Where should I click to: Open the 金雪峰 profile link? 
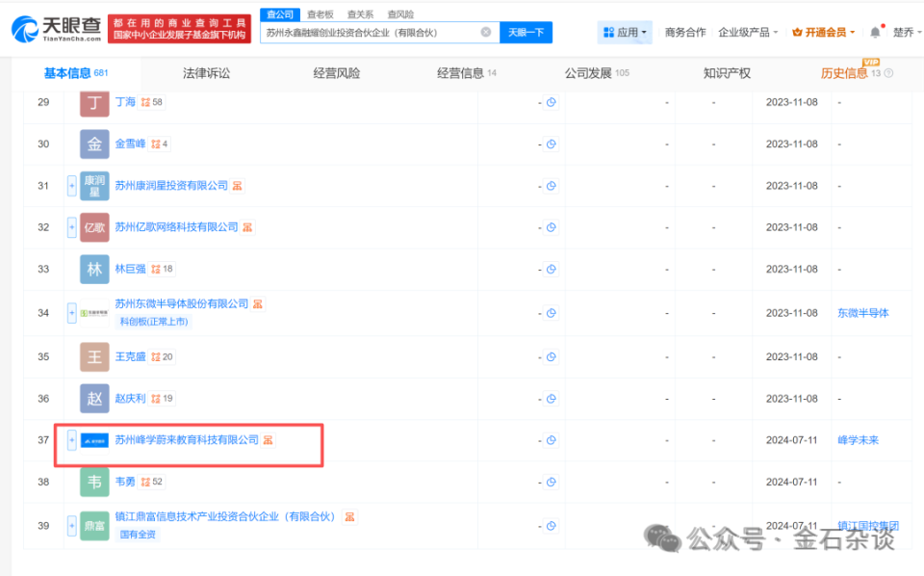tap(130, 144)
